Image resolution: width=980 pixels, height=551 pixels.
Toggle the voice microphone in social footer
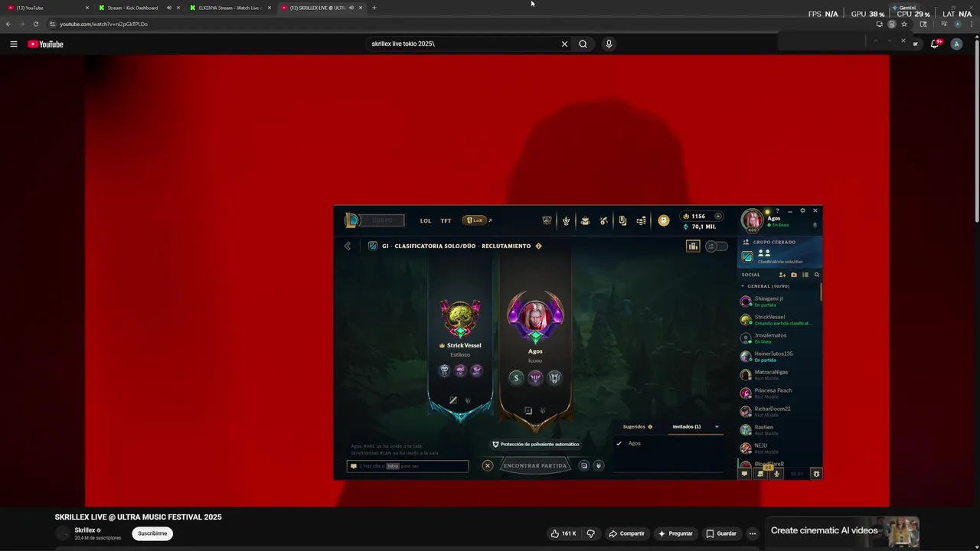(x=776, y=474)
